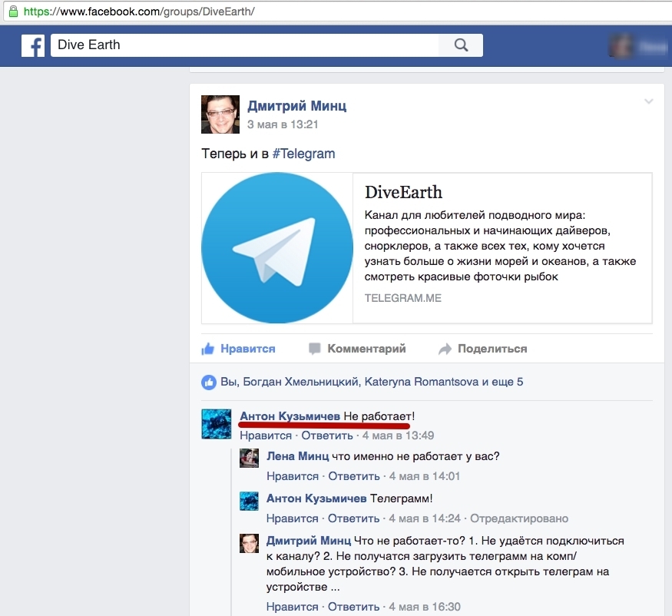Image resolution: width=672 pixels, height=616 pixels.
Task: Click Антон Кузьмичев's avatar on "Не работает!" comment
Action: (x=217, y=424)
